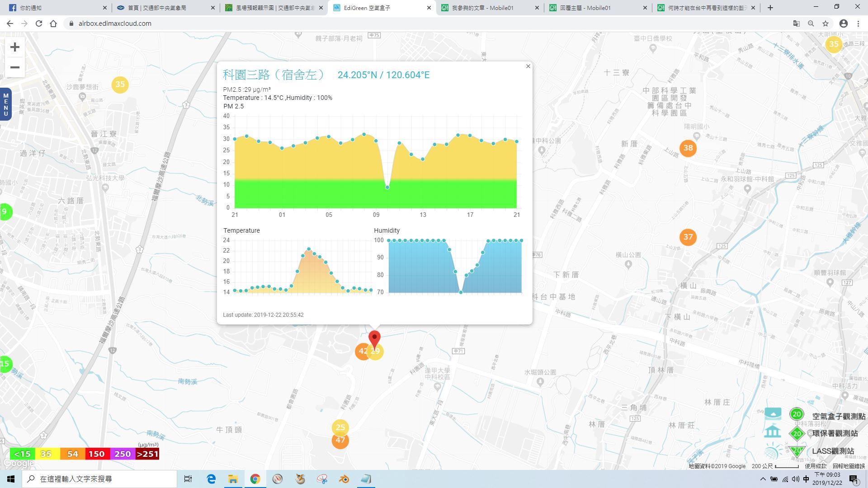Screen dimensions: 868x488
Task: Open Google Translate page icon
Action: [x=797, y=23]
